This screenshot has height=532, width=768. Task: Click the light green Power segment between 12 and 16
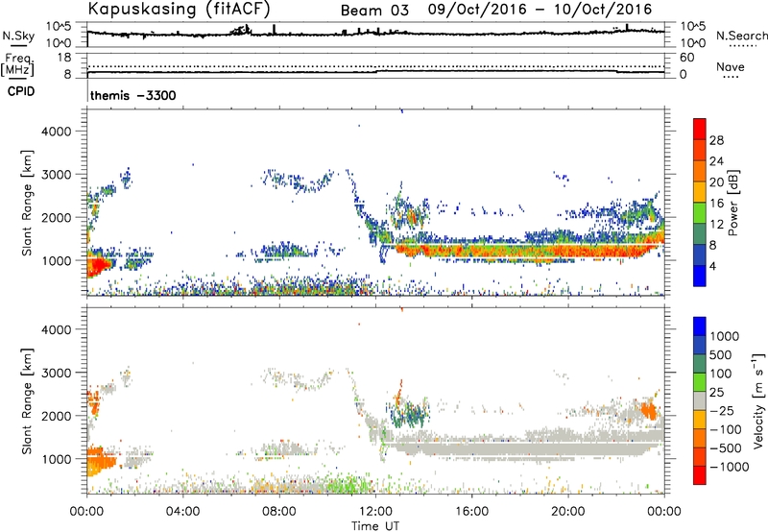point(700,213)
